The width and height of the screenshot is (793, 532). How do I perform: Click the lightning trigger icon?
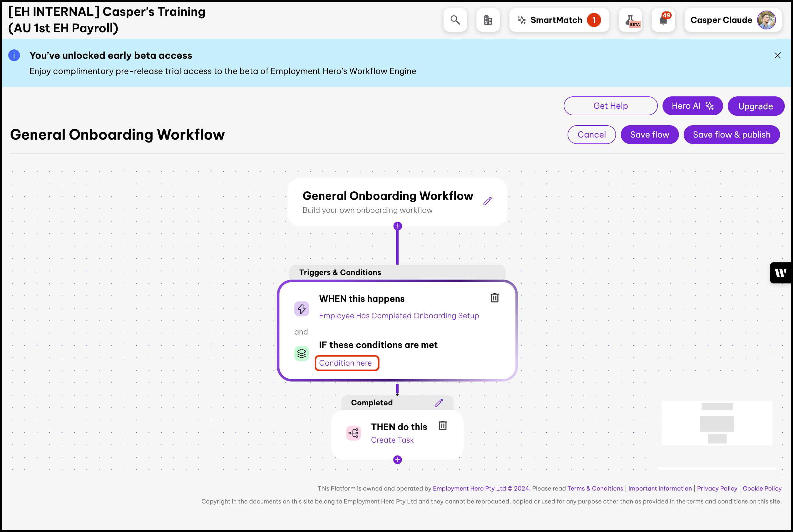pos(302,309)
